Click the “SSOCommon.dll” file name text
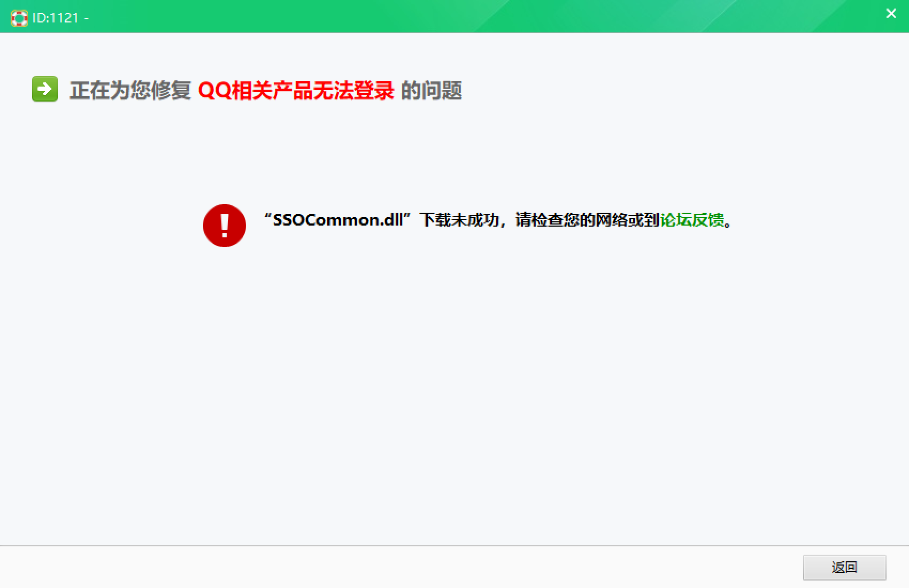 pyautogui.click(x=337, y=220)
